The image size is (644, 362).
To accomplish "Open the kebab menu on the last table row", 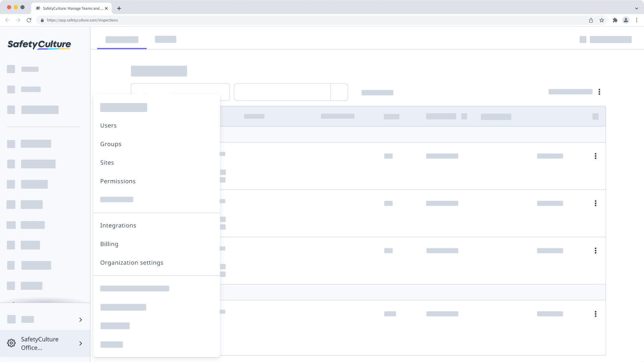I will pyautogui.click(x=596, y=314).
